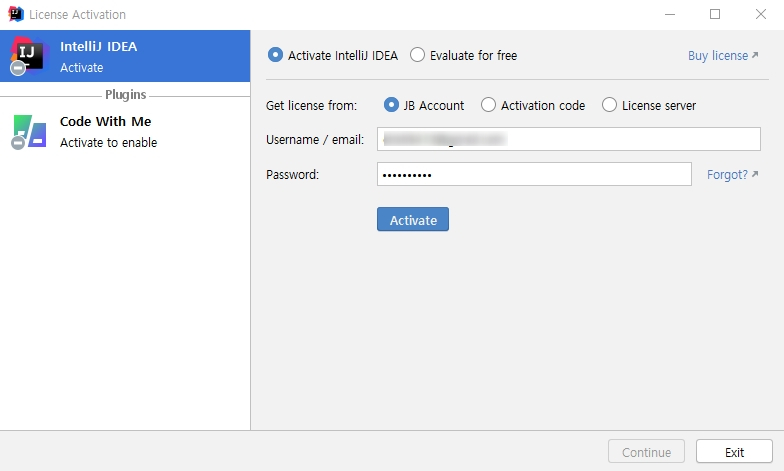The image size is (784, 471).
Task: Click the 'Get license from:' label
Action: click(312, 106)
